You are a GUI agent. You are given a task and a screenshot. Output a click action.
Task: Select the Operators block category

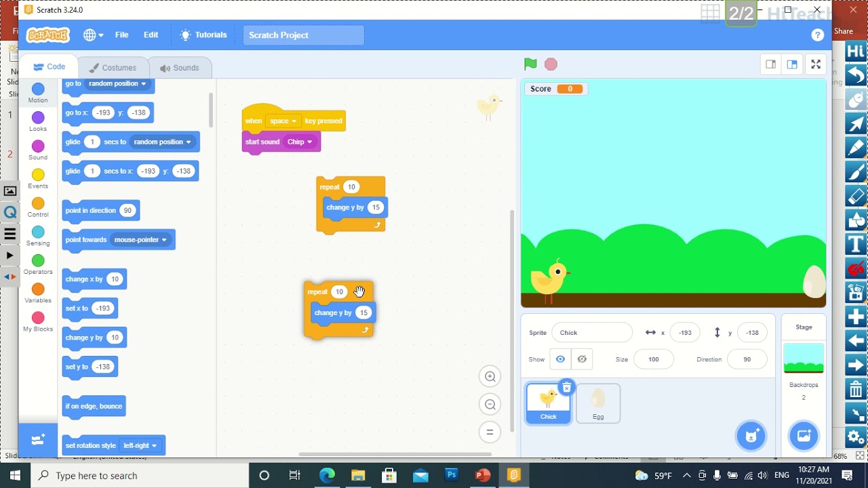(x=38, y=264)
